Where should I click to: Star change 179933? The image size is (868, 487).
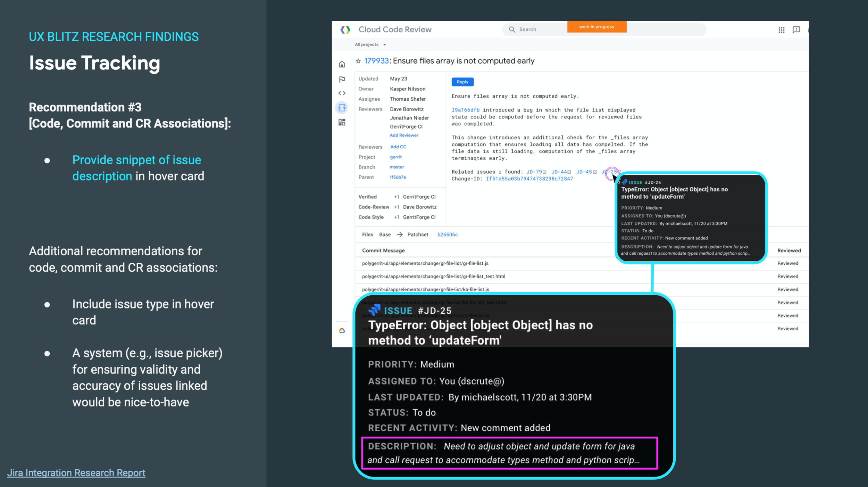[358, 61]
